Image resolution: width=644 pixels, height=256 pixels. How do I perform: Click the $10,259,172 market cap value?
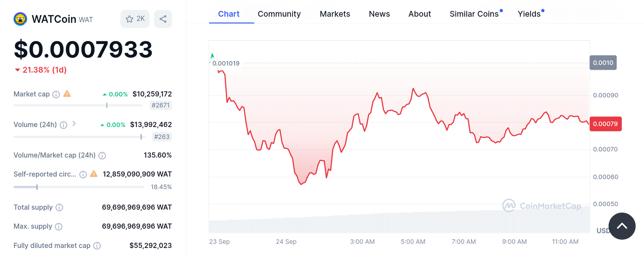pyautogui.click(x=152, y=94)
